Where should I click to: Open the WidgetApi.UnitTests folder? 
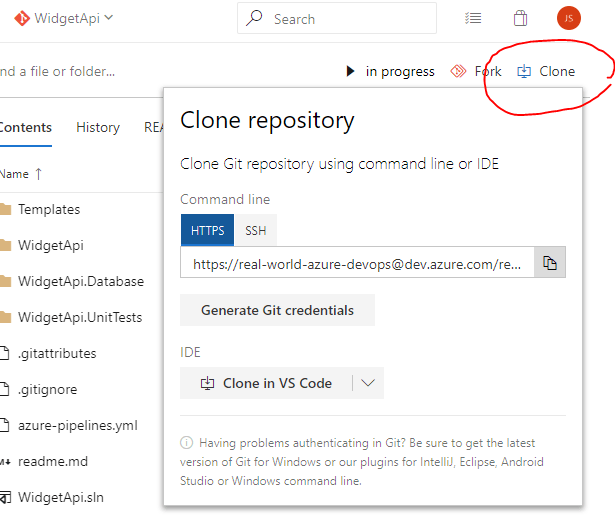point(80,317)
